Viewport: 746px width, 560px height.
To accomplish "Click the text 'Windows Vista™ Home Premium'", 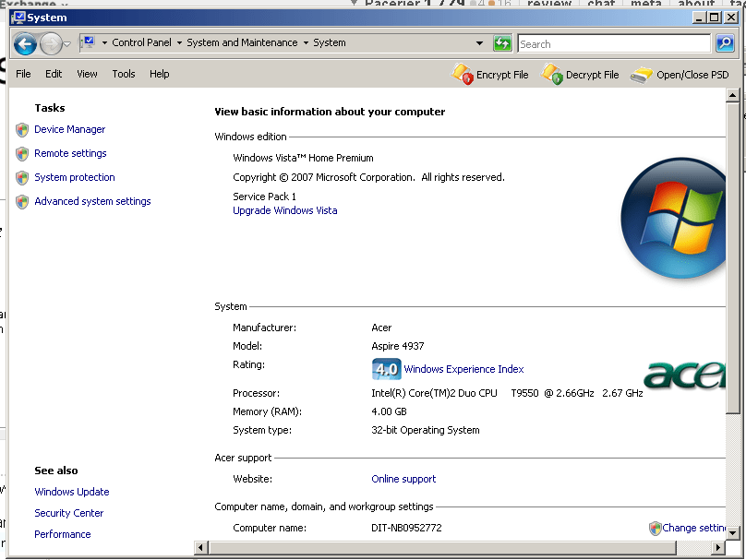I will 303,158.
